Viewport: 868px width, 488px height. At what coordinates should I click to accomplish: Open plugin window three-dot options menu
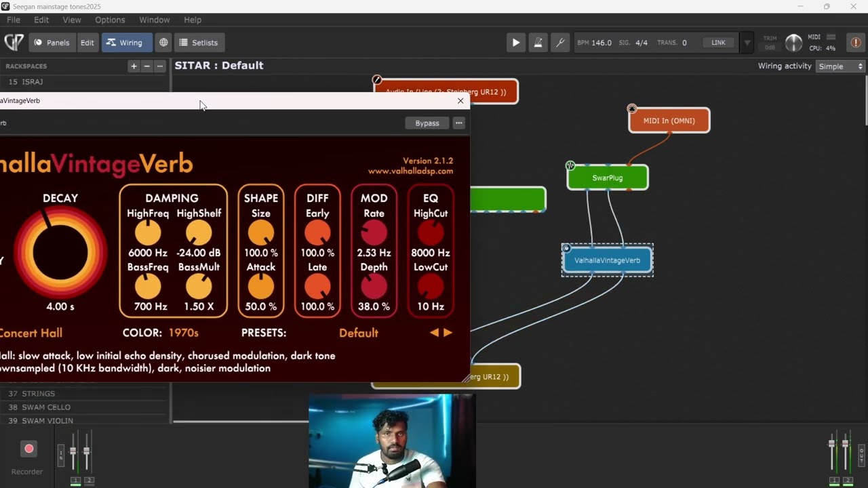coord(459,123)
